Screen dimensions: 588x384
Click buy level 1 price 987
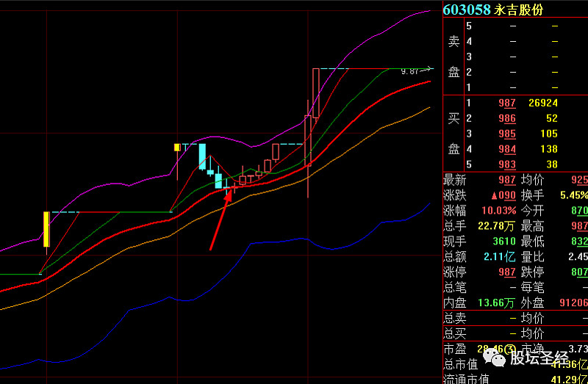(507, 103)
